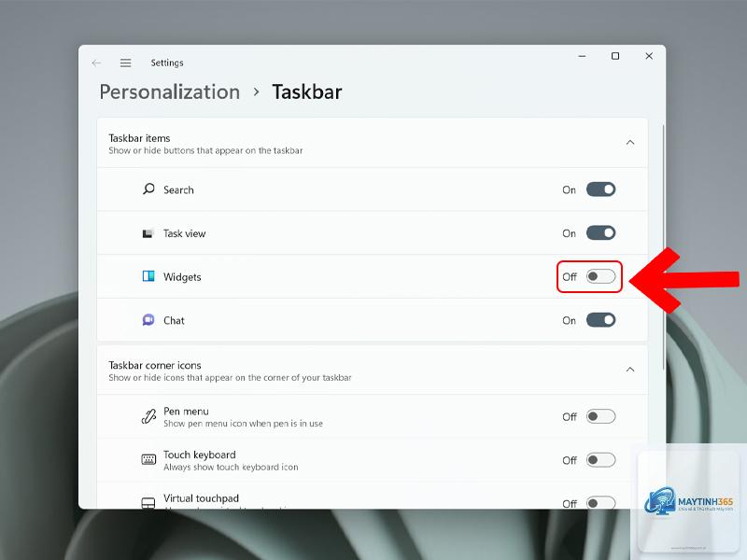Minimize the Settings window
Viewport: 747px width, 560px height.
click(x=582, y=56)
